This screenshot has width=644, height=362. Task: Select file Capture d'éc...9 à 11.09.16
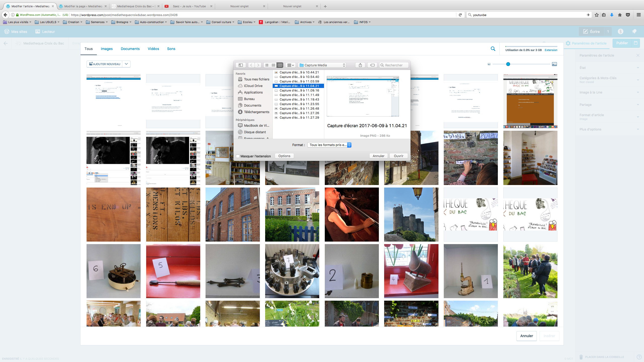[x=299, y=90]
